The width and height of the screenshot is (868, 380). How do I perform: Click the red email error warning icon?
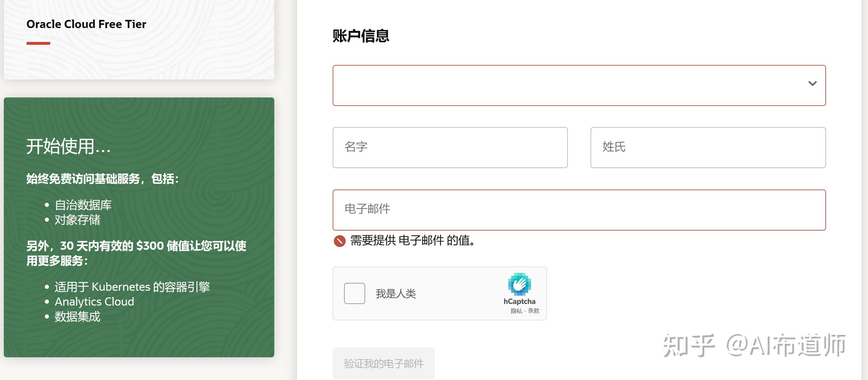point(340,241)
